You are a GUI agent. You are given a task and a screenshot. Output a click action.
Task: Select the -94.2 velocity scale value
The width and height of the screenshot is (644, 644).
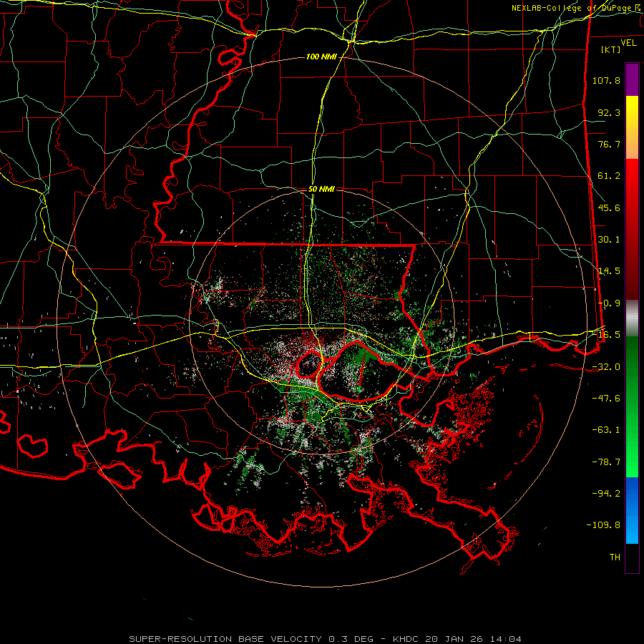[x=606, y=494]
